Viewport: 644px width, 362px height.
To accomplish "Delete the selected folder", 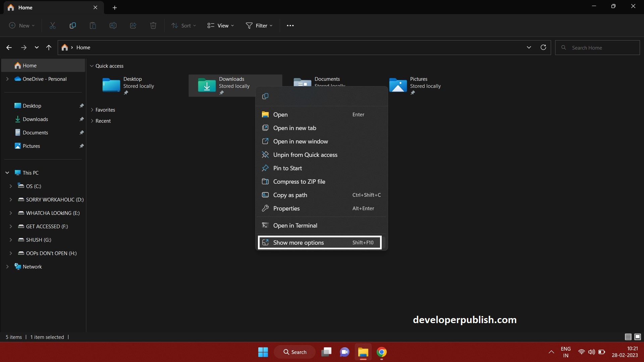I will coord(153,25).
